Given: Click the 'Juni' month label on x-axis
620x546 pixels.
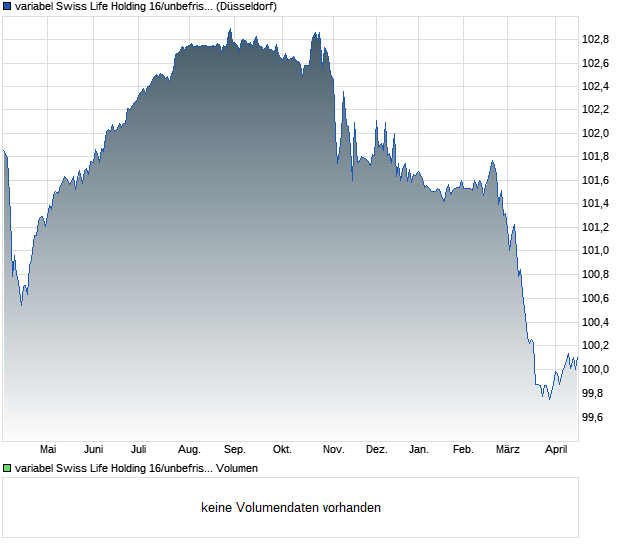Looking at the screenshot, I should pyautogui.click(x=94, y=450).
